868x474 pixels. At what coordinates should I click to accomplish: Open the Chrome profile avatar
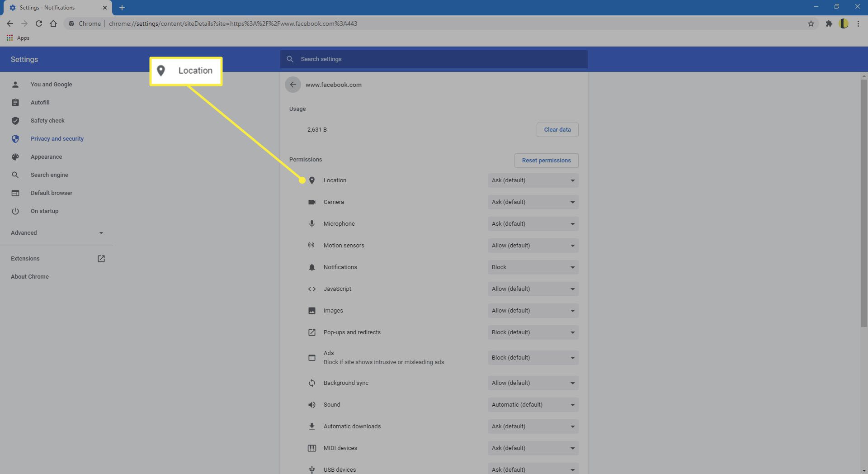[x=844, y=24]
